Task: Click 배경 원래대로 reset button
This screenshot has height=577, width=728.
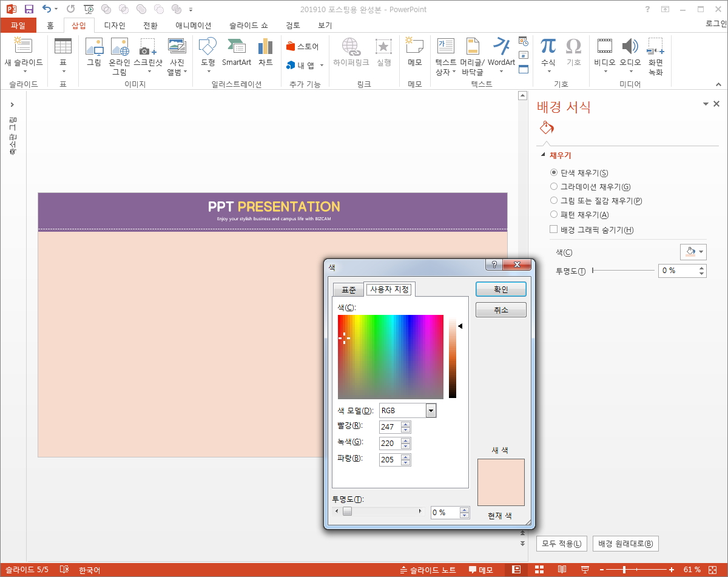Action: pyautogui.click(x=625, y=544)
